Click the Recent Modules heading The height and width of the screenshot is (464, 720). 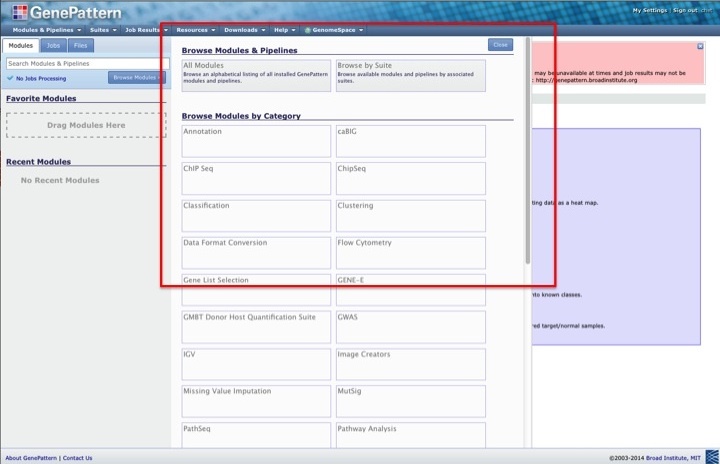(38, 162)
